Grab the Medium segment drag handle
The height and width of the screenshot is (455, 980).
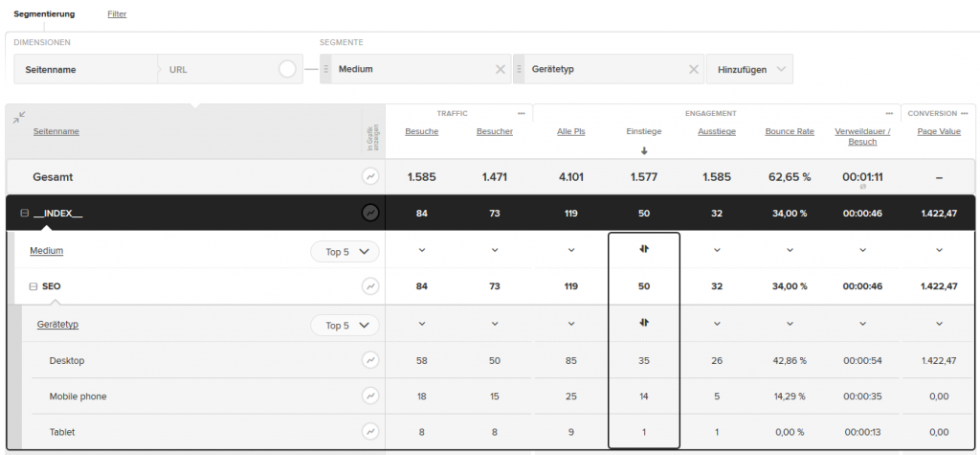click(325, 70)
